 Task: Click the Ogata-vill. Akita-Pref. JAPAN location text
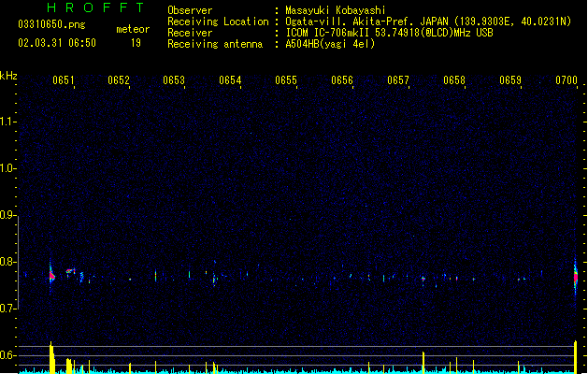pos(428,22)
